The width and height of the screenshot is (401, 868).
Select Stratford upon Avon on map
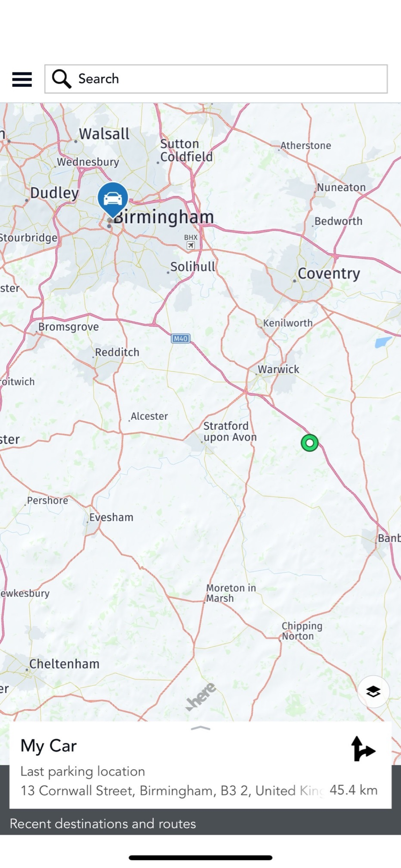[x=230, y=432]
